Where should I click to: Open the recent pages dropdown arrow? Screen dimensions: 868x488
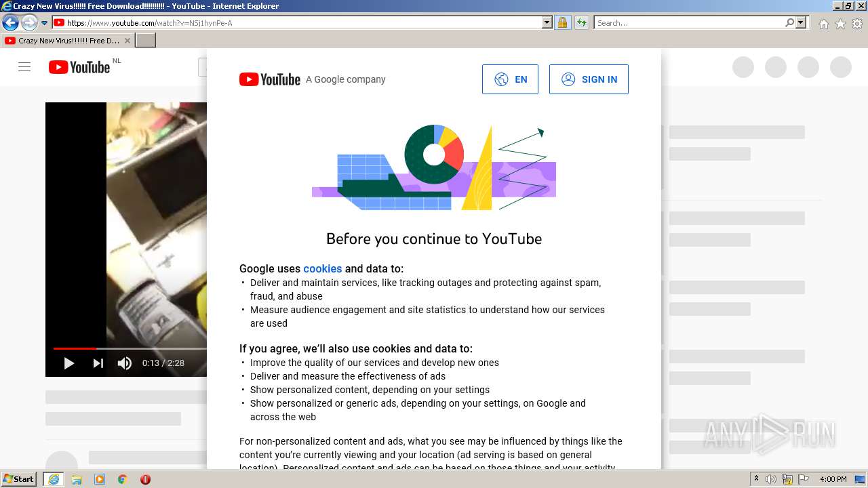click(x=45, y=23)
